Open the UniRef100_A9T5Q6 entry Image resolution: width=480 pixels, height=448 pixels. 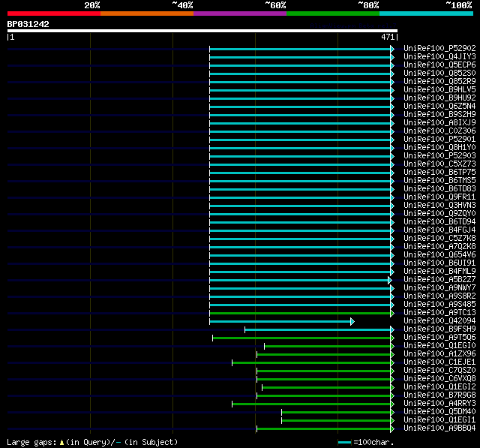pyautogui.click(x=439, y=338)
